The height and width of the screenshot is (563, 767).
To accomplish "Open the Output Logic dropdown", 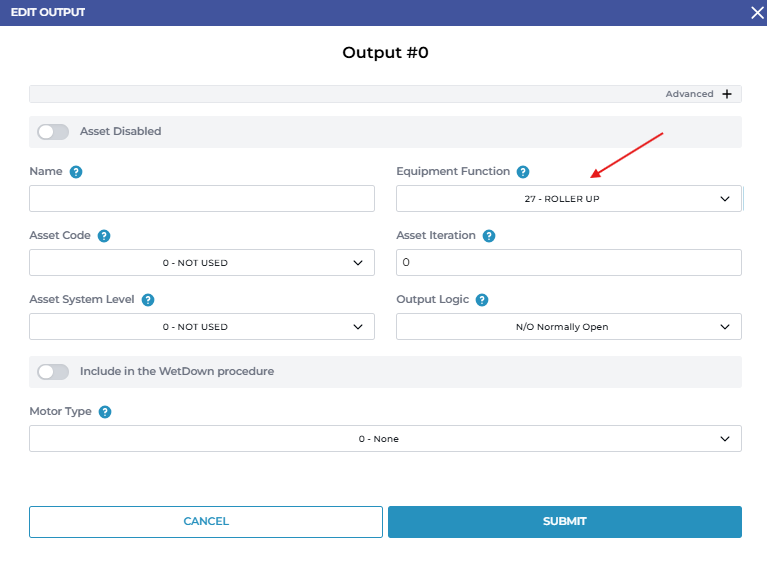I will 568,327.
